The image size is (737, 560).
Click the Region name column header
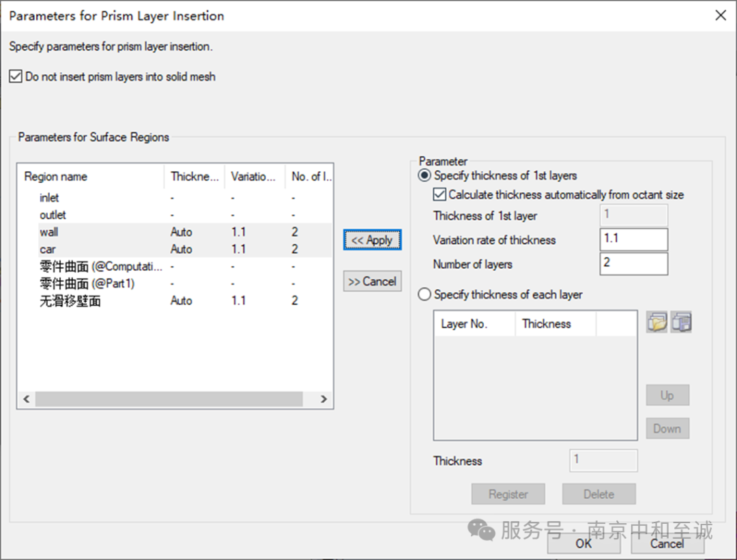pos(91,177)
